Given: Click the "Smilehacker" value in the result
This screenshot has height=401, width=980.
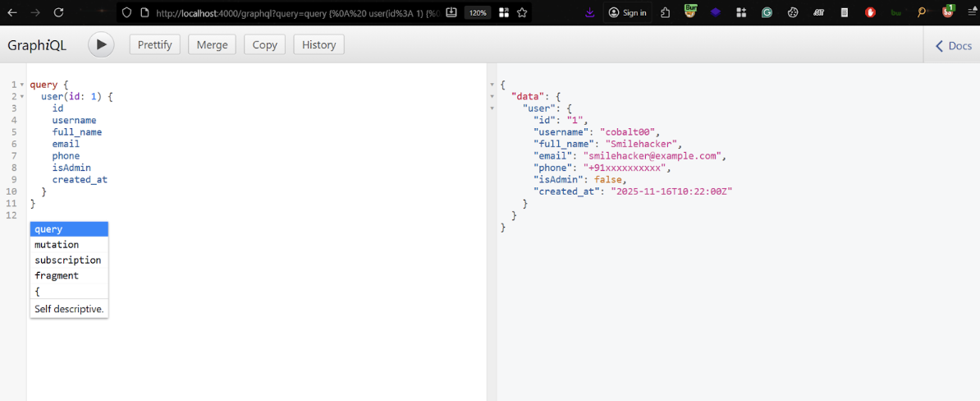Looking at the screenshot, I should [643, 144].
